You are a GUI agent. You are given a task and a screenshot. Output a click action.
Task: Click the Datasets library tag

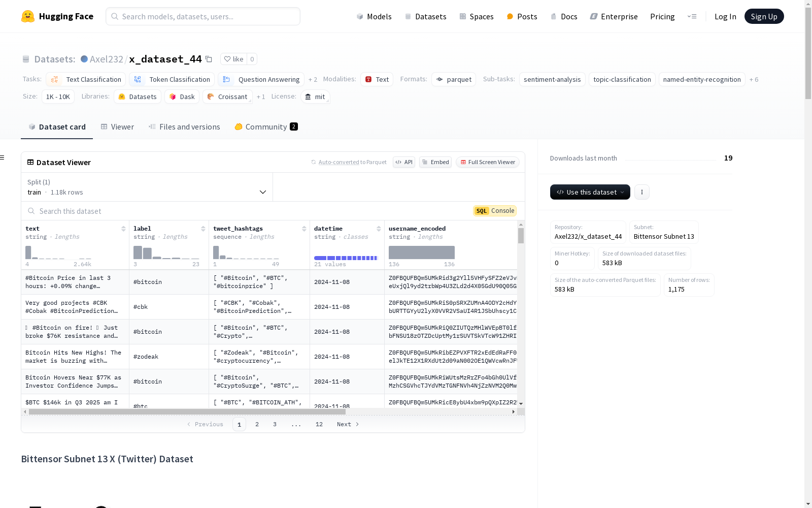138,97
